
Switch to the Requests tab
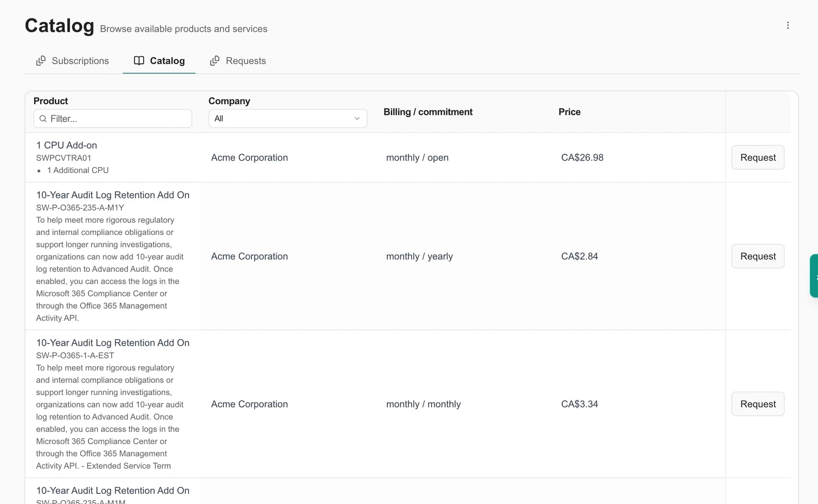pos(238,61)
